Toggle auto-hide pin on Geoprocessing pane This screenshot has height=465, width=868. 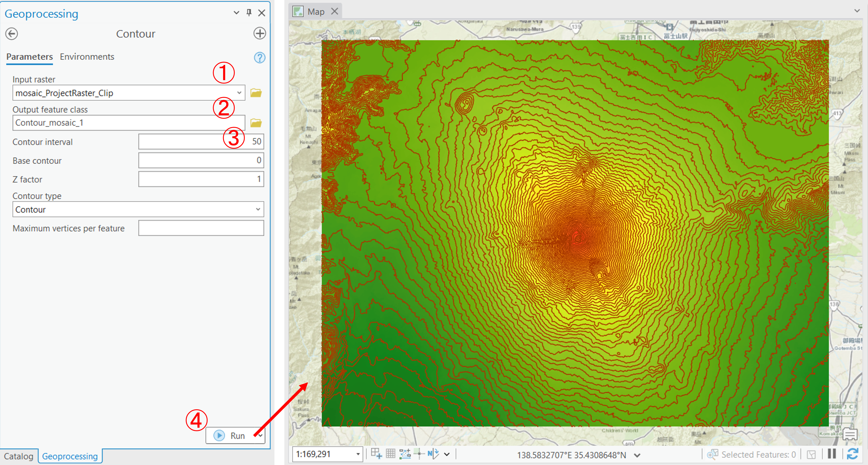coord(249,13)
